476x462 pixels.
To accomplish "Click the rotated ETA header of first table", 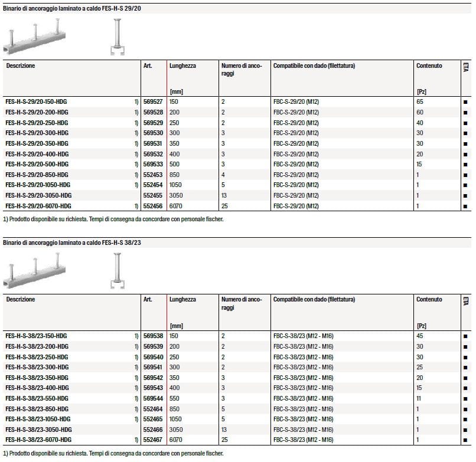I will [x=465, y=69].
